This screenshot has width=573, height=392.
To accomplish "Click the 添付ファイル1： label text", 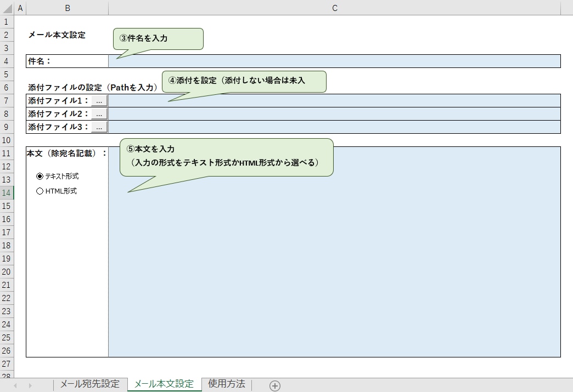I will click(58, 101).
